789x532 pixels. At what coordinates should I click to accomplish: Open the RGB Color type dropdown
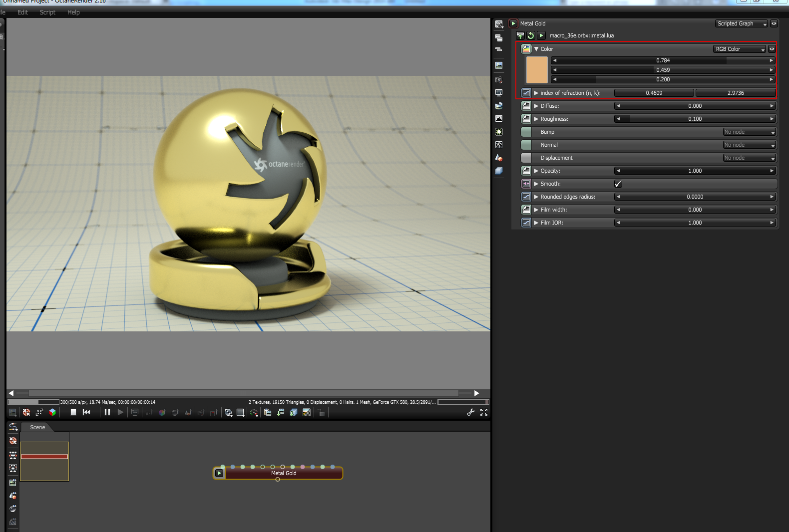740,49
